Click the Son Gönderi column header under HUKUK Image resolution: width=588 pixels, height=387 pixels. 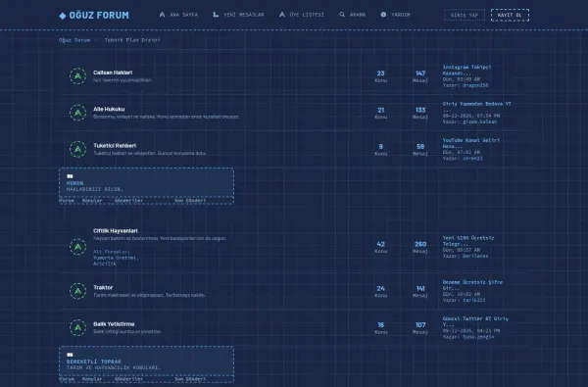pos(190,201)
